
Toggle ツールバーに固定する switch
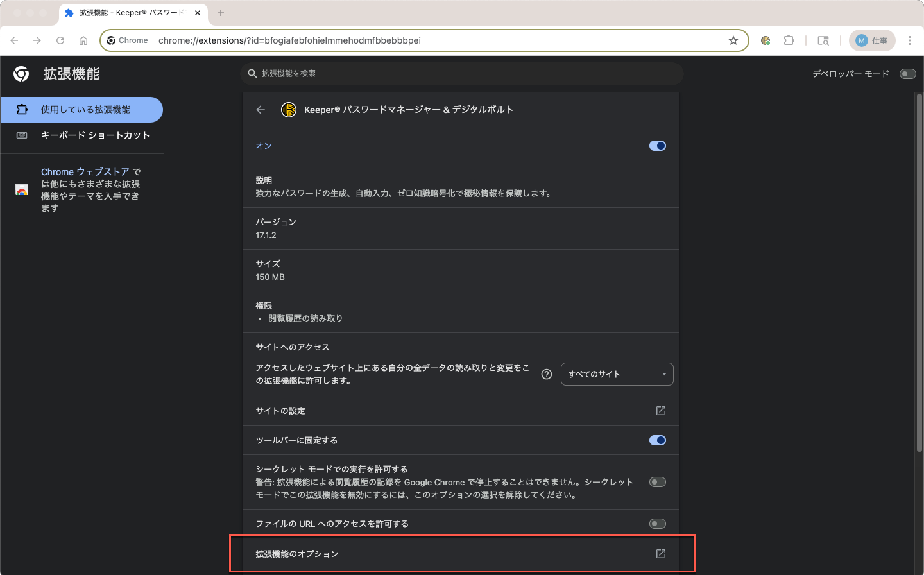point(657,440)
